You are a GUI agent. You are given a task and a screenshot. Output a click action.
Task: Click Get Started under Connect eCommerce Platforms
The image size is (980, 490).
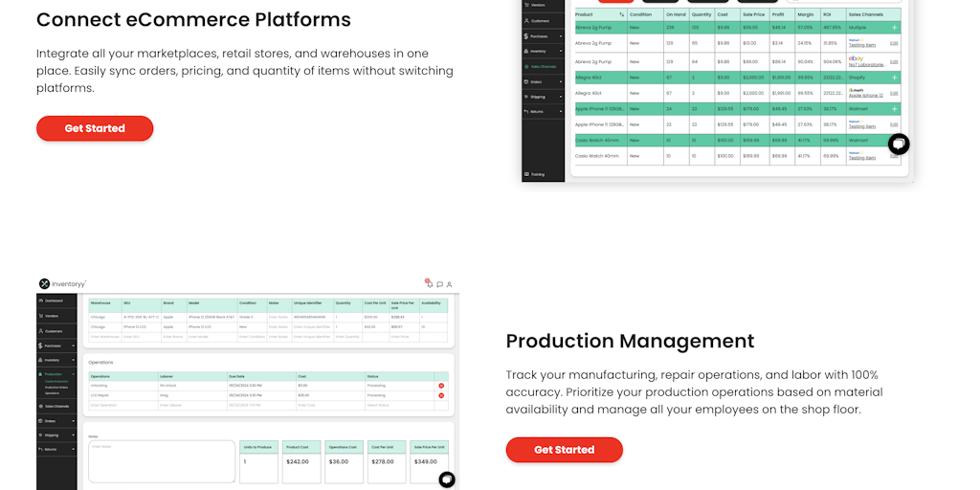(95, 128)
